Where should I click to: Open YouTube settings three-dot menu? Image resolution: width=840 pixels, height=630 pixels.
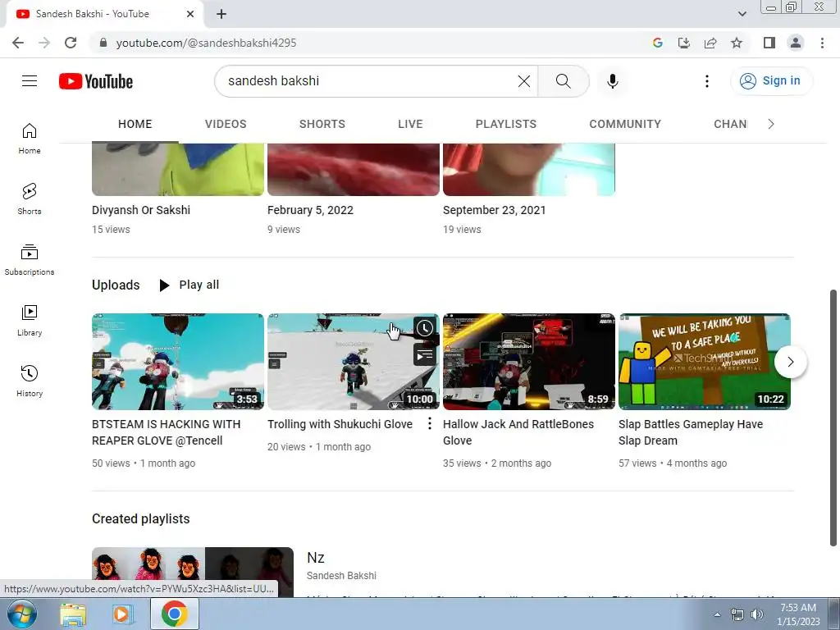point(706,81)
